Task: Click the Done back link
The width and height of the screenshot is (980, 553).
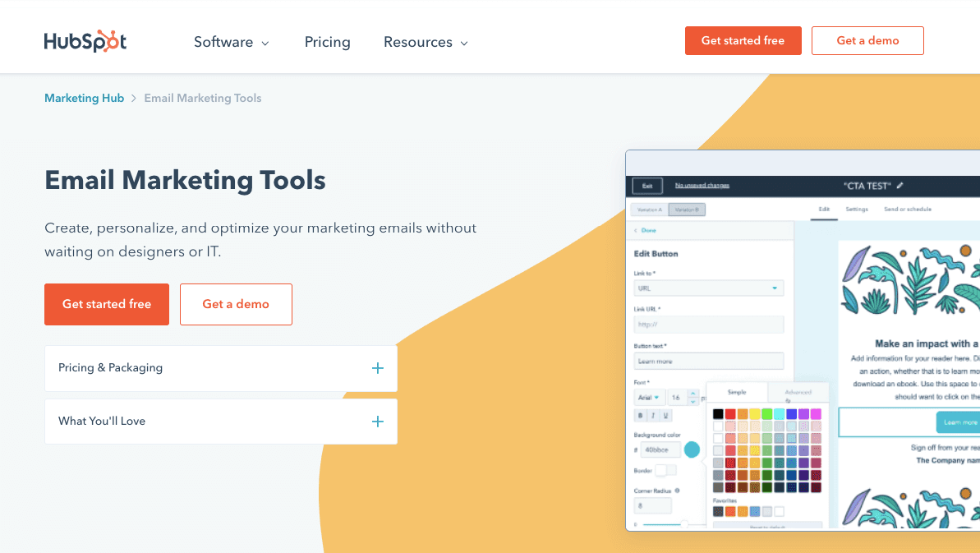Action: click(x=646, y=231)
